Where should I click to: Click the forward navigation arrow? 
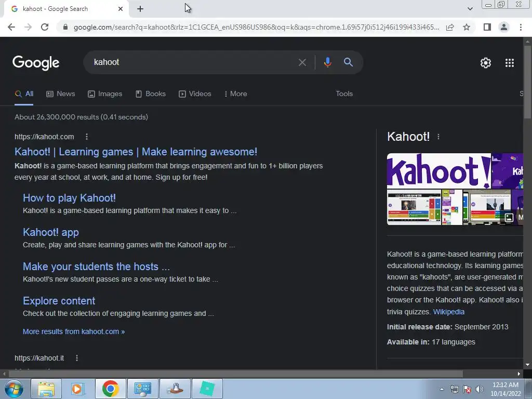[x=28, y=27]
